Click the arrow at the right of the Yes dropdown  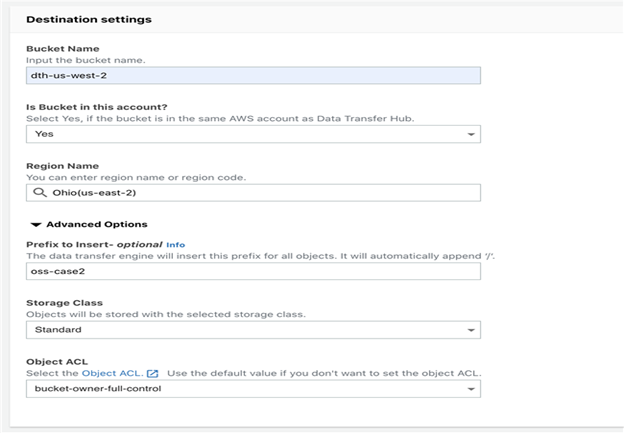pos(470,134)
